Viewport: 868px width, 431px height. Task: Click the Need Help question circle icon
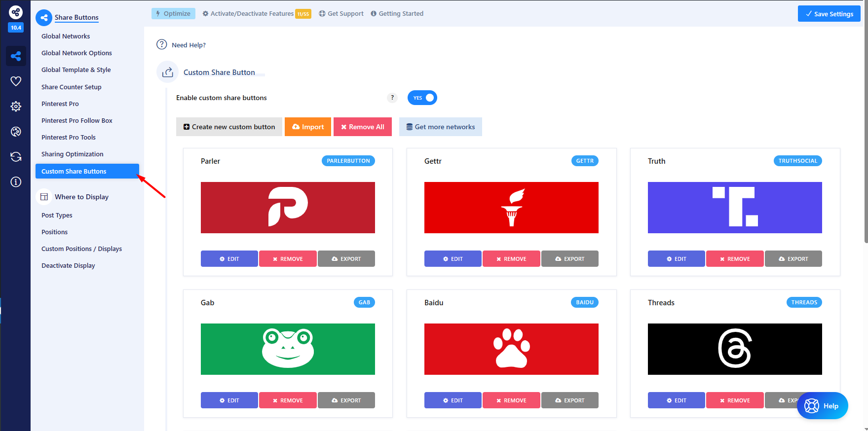click(162, 44)
